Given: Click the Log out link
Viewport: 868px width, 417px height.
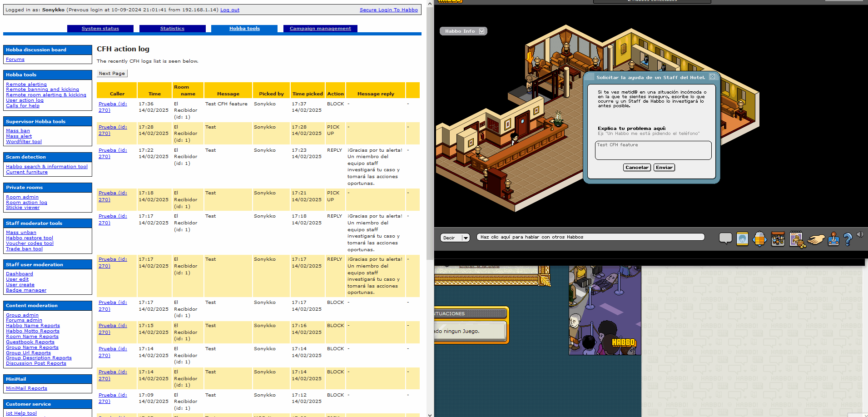Looking at the screenshot, I should 230,10.
